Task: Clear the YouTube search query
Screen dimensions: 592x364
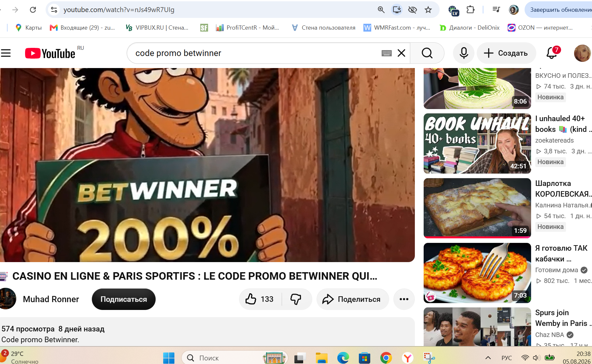Action: [402, 53]
